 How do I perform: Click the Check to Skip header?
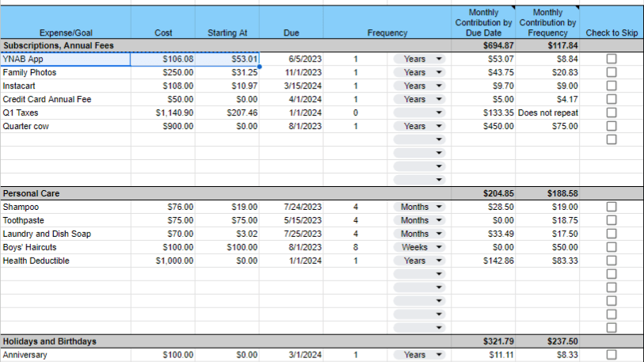612,22
